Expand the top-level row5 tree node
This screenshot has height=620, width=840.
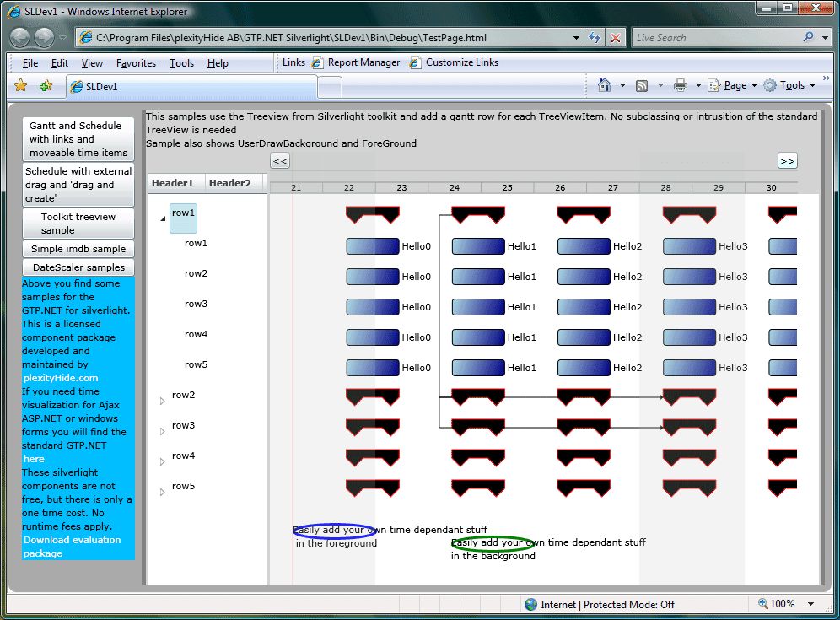click(x=162, y=492)
